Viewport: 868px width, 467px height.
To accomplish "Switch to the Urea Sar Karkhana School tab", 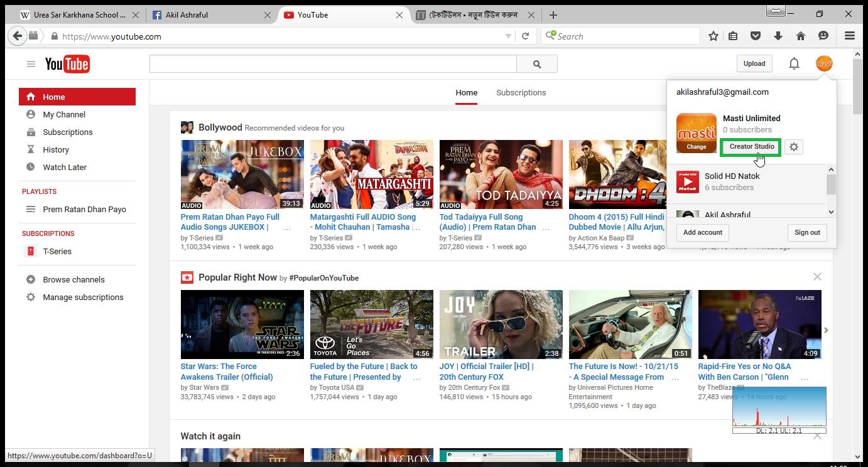I will coord(80,15).
